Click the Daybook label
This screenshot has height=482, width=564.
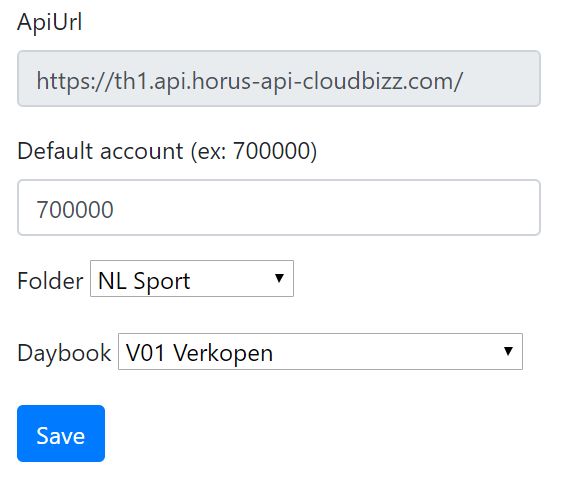(64, 353)
